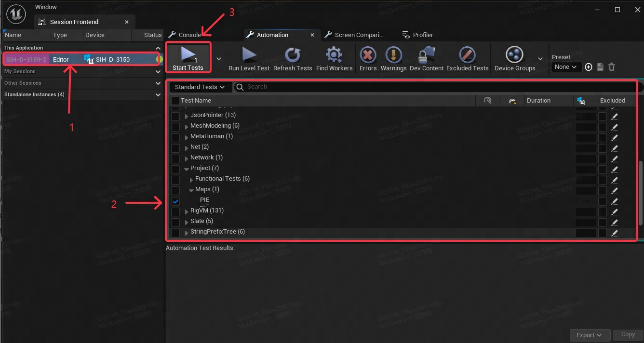Image resolution: width=644 pixels, height=343 pixels.
Task: Sort tests by Duration column header
Action: tap(549, 101)
